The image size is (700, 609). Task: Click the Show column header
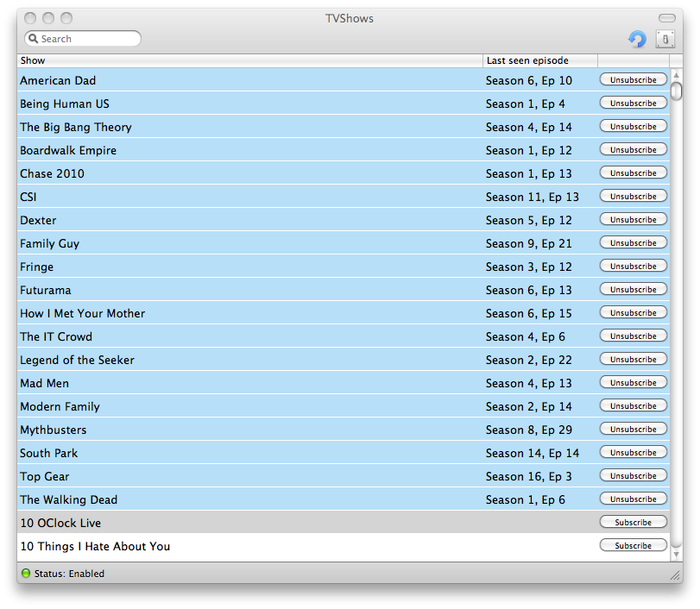250,60
